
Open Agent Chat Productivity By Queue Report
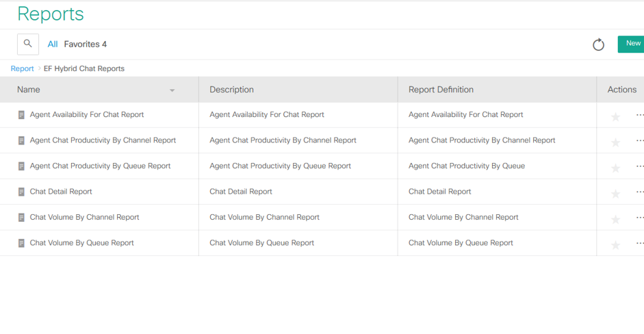click(100, 166)
